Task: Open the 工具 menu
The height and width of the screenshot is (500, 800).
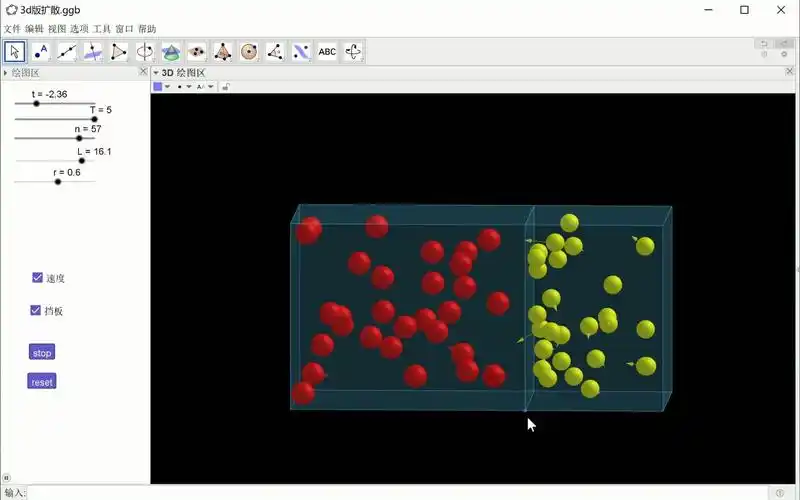Action: pos(102,29)
